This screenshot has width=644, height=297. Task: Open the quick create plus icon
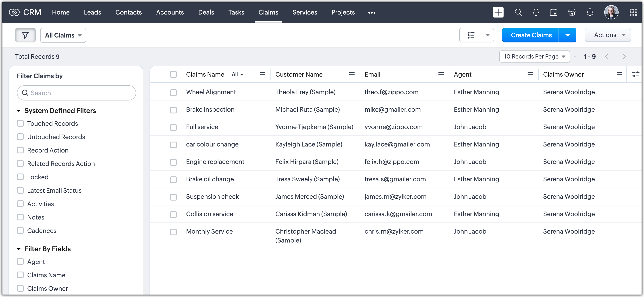coord(498,12)
